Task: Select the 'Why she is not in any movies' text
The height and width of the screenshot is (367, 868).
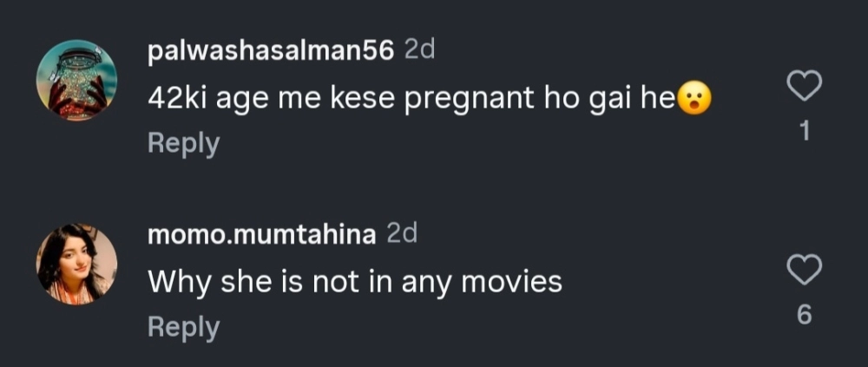Action: 354,282
